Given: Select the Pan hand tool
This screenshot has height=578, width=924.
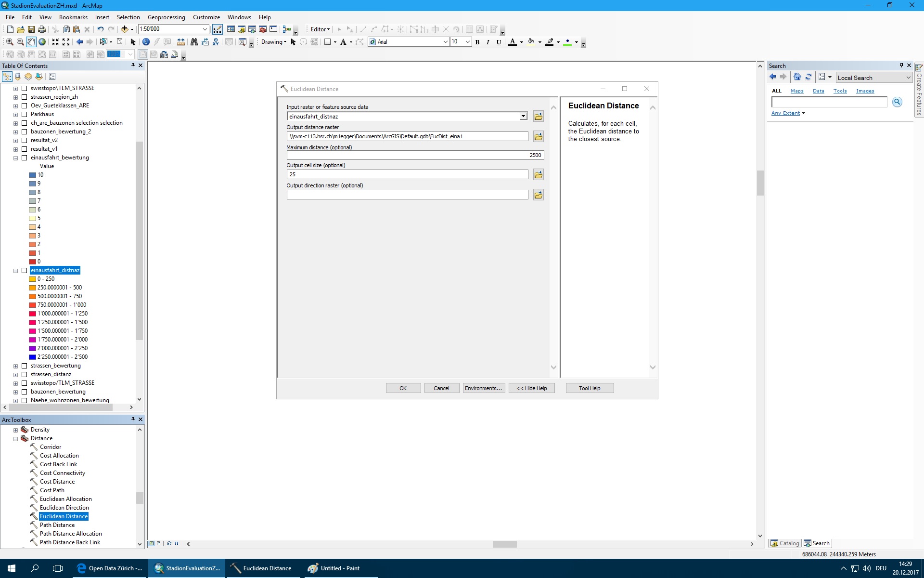Looking at the screenshot, I should pos(31,42).
